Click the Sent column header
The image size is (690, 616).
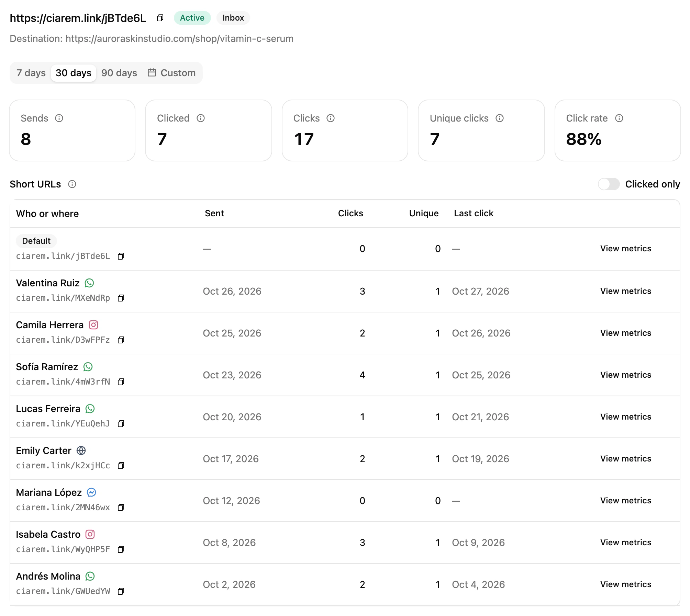click(214, 214)
